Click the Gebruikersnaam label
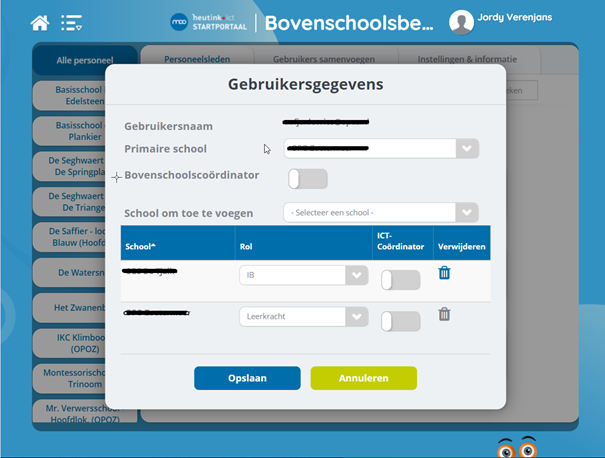The height and width of the screenshot is (458, 605). pos(168,126)
